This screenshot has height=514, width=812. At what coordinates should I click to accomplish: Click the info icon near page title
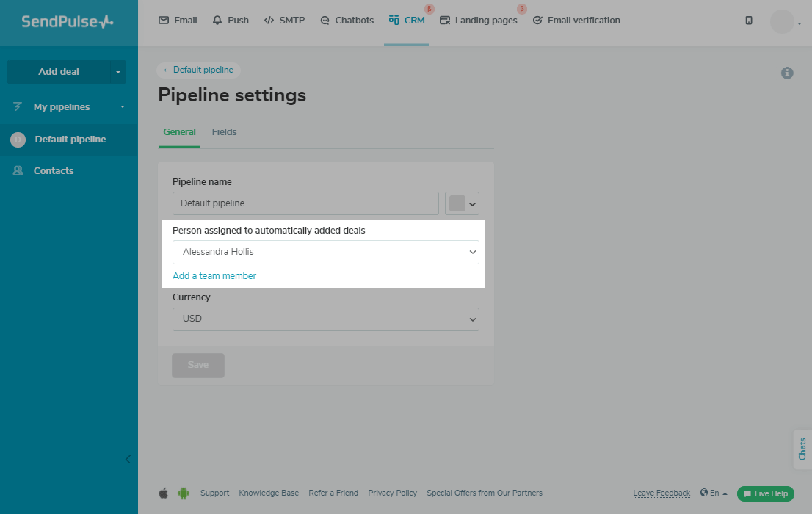click(x=787, y=73)
